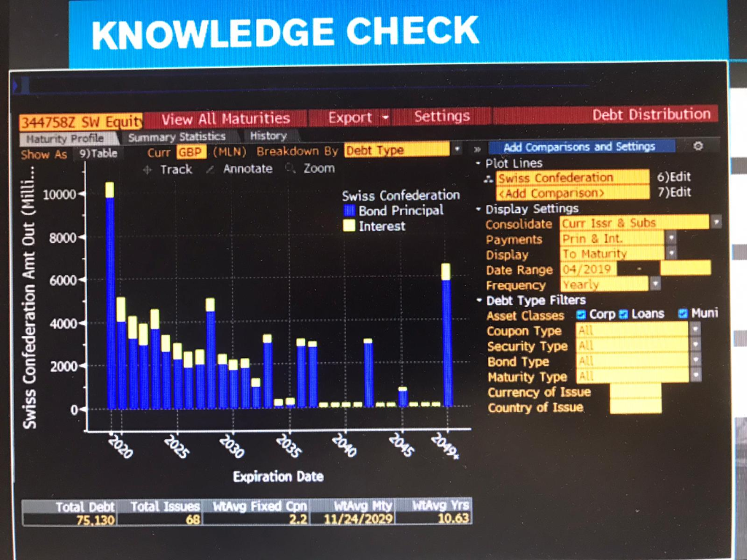Image resolution: width=747 pixels, height=560 pixels.
Task: Click the GBP currency field
Action: click(190, 152)
